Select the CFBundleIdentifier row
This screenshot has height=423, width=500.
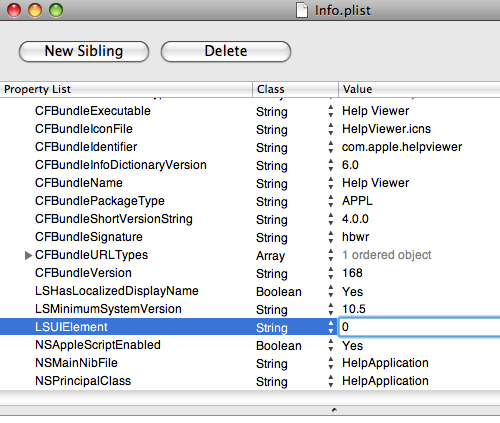[250, 147]
